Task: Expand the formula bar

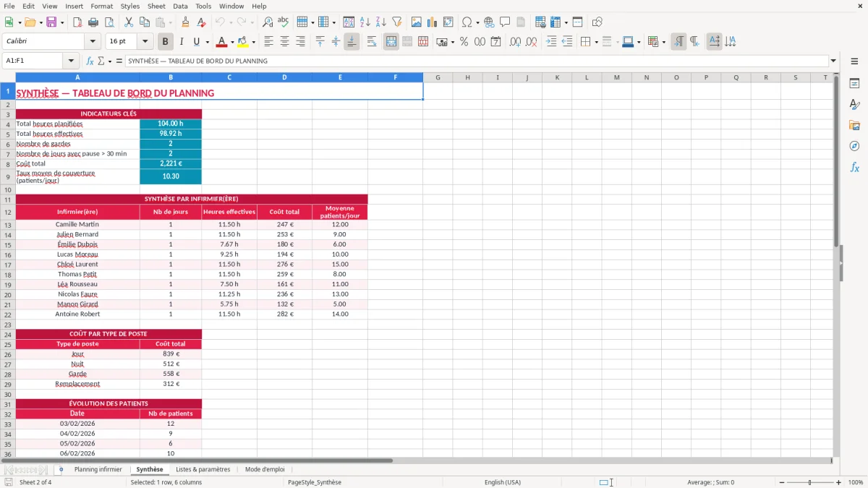Action: (x=834, y=61)
